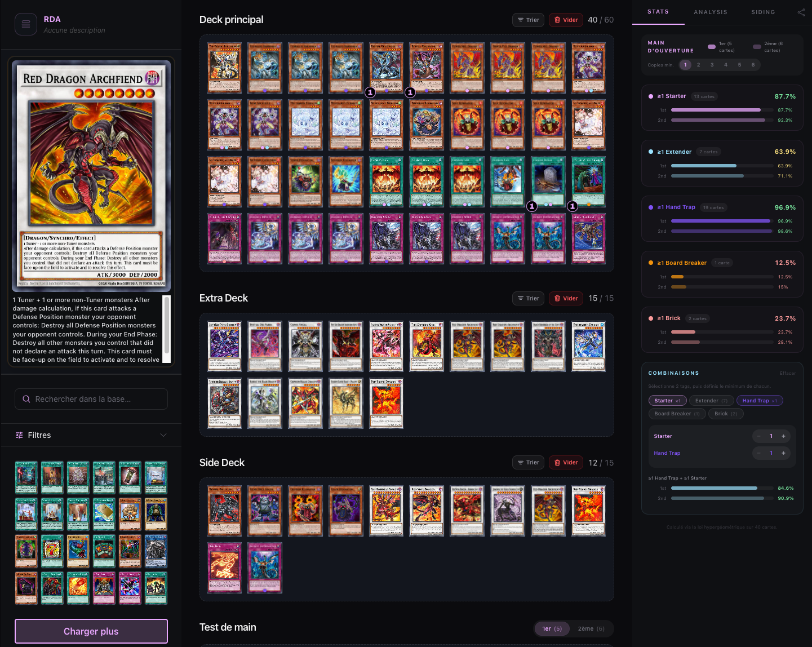
Task: Expand the Filtres chevron
Action: tap(163, 435)
